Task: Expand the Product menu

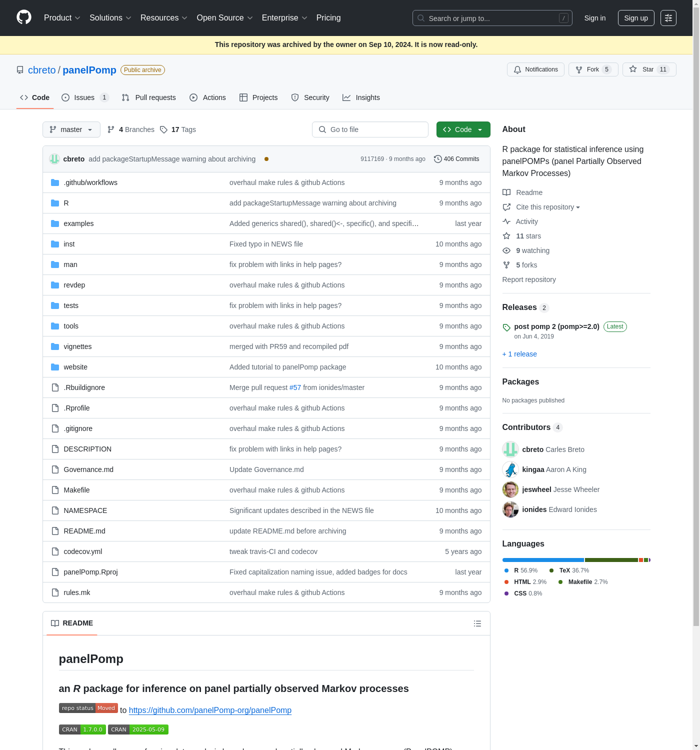Action: 62,18
